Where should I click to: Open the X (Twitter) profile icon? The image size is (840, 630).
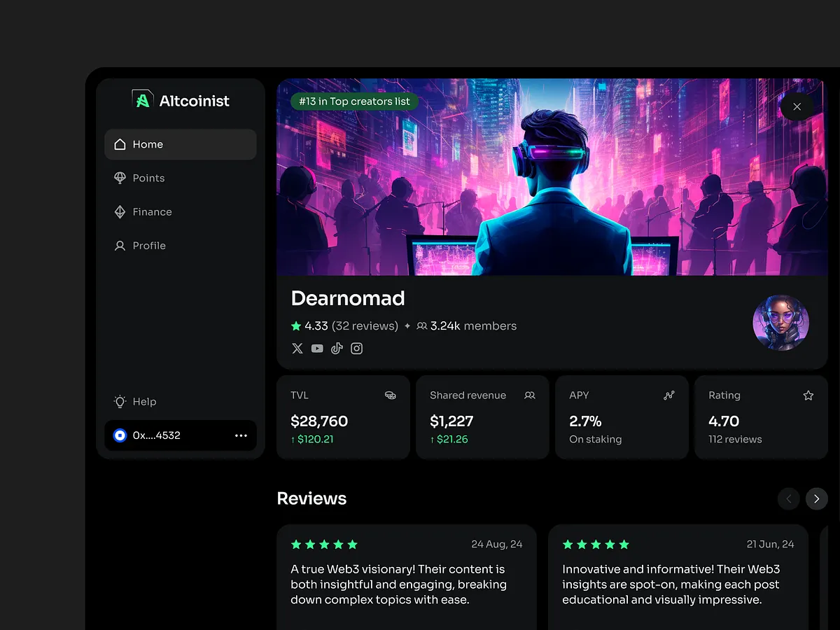click(297, 348)
